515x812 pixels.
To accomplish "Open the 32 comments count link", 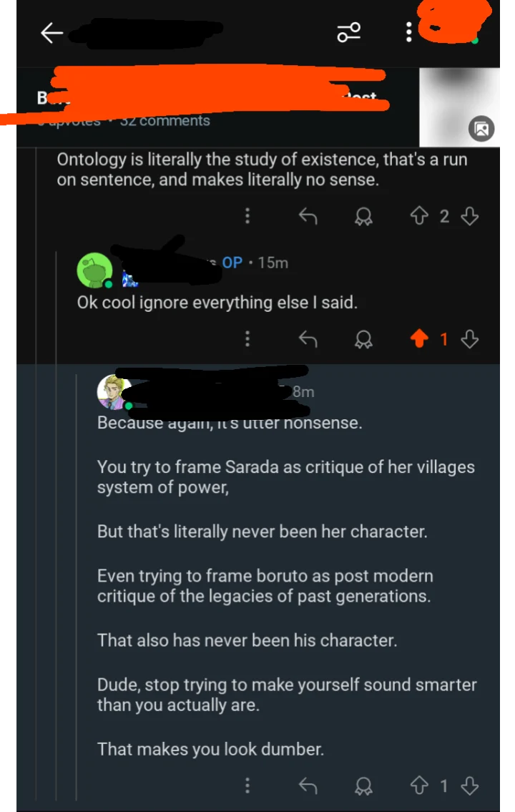I will (x=165, y=120).
